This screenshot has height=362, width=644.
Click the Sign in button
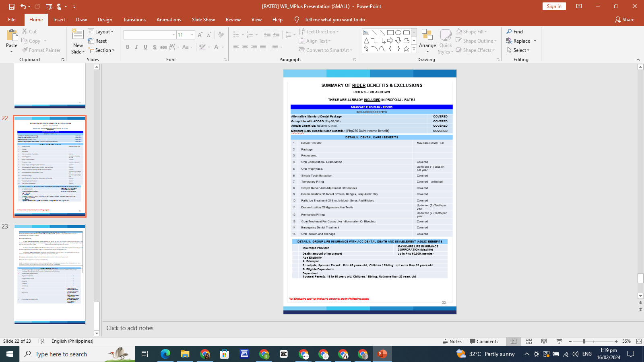[554, 6]
